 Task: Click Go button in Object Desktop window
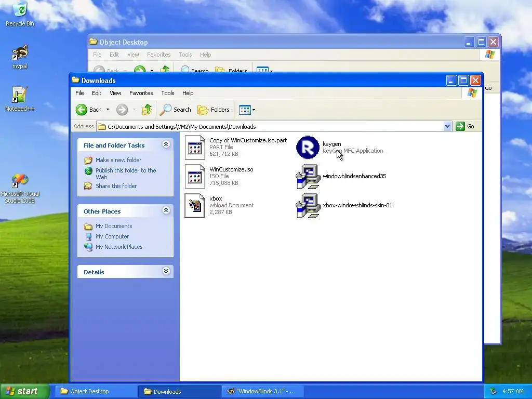(488, 88)
